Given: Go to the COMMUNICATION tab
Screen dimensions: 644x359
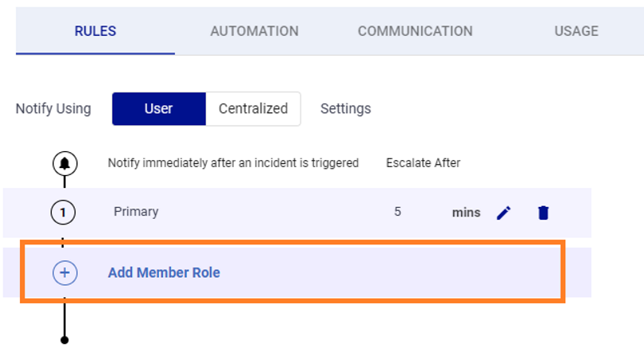Looking at the screenshot, I should coord(415,31).
